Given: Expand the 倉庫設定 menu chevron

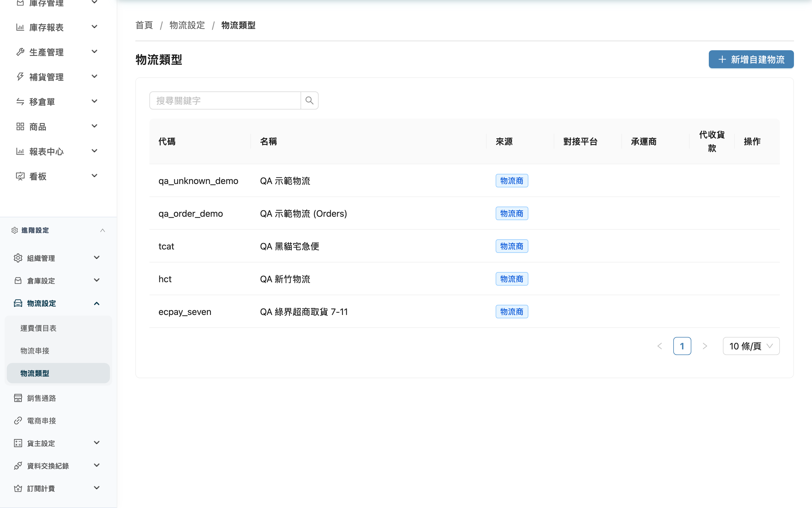Looking at the screenshot, I should point(97,280).
